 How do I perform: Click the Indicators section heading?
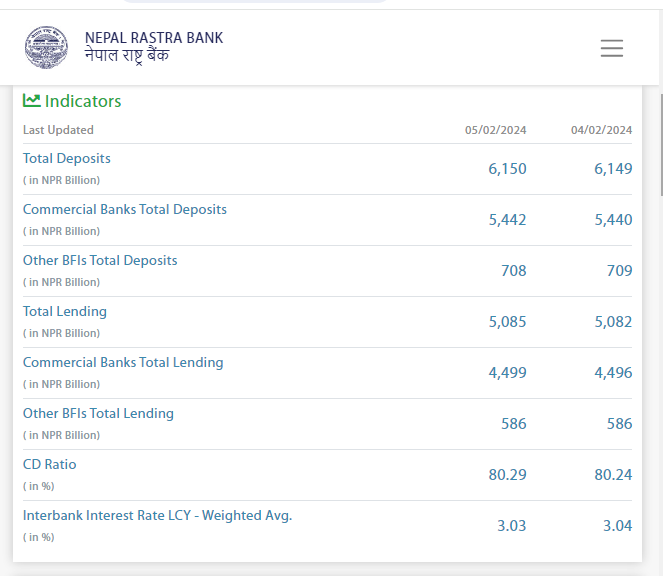coord(83,101)
